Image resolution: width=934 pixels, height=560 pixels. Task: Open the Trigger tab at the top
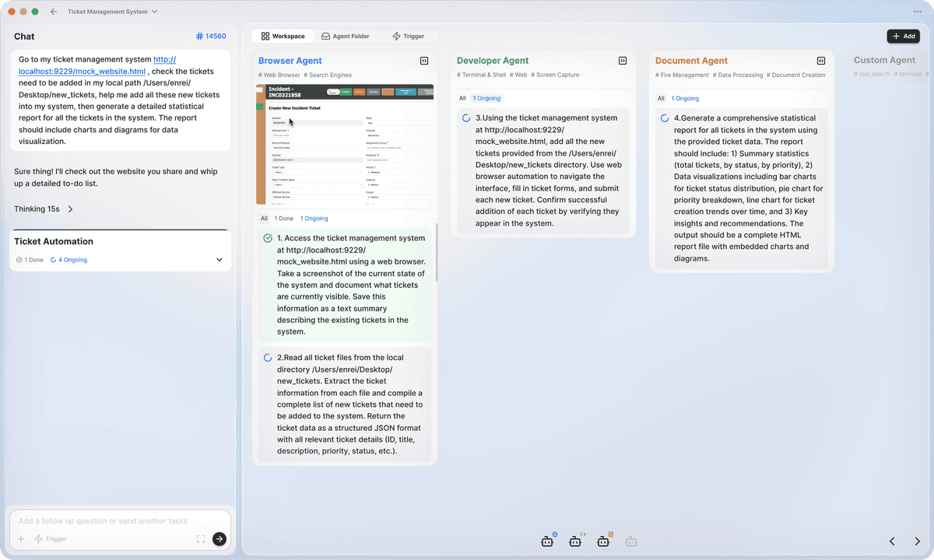[x=410, y=36]
